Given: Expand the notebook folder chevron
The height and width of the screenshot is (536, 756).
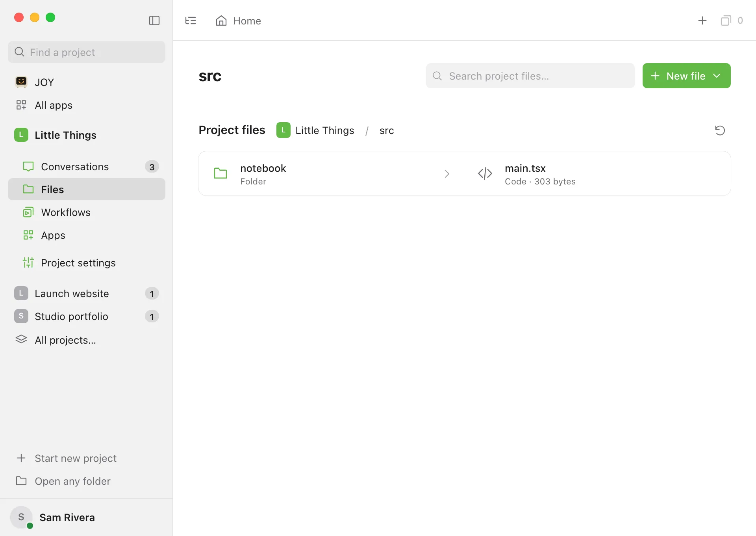Looking at the screenshot, I should tap(447, 174).
